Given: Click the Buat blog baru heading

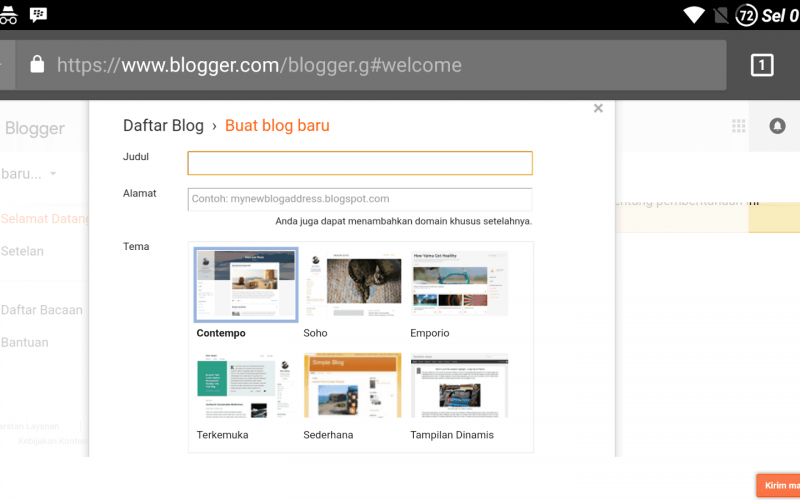Looking at the screenshot, I should 277,126.
